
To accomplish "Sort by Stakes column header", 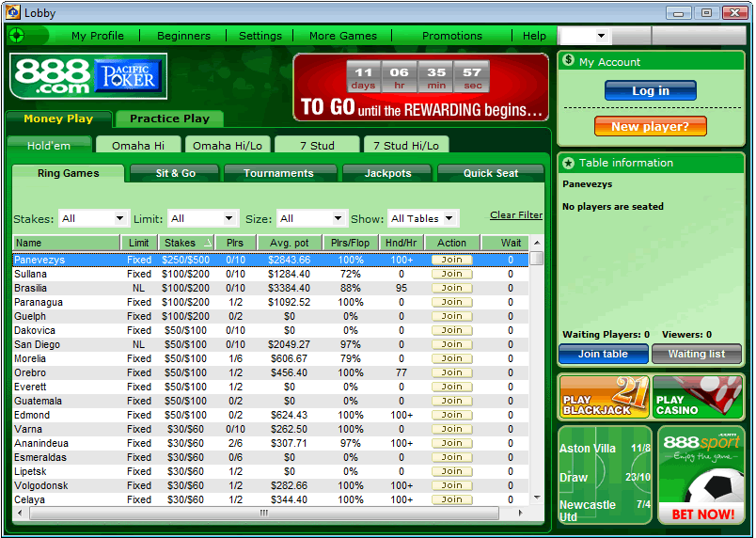I will click(x=186, y=243).
